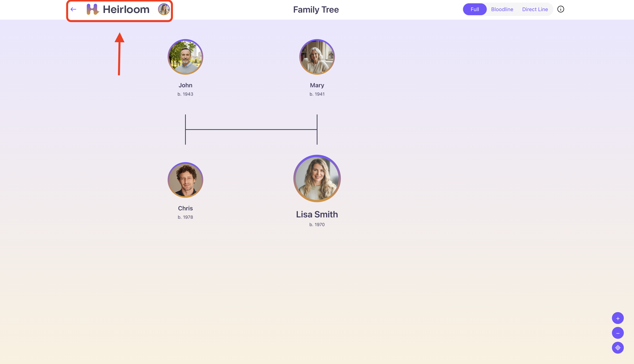Click the Lisa Smith name label

317,214
